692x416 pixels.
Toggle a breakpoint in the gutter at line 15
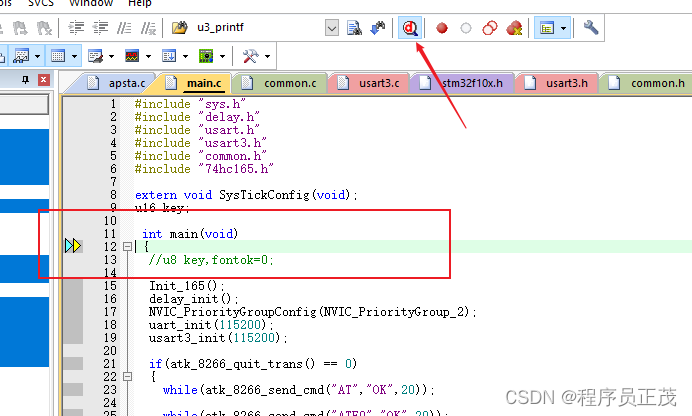[x=73, y=286]
